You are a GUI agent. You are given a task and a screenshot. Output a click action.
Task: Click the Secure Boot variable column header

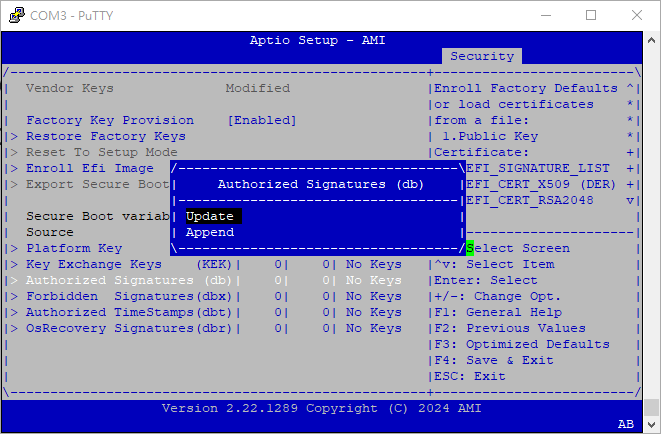(x=98, y=216)
